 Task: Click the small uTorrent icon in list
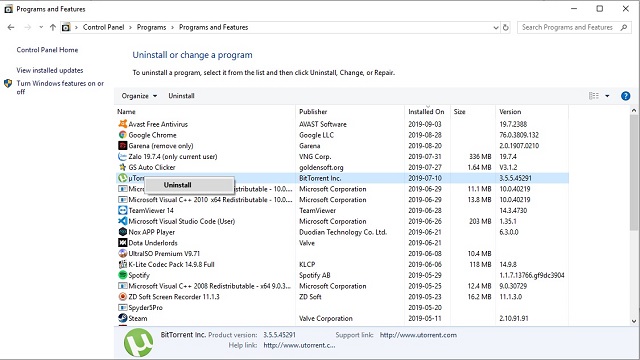[x=122, y=178]
